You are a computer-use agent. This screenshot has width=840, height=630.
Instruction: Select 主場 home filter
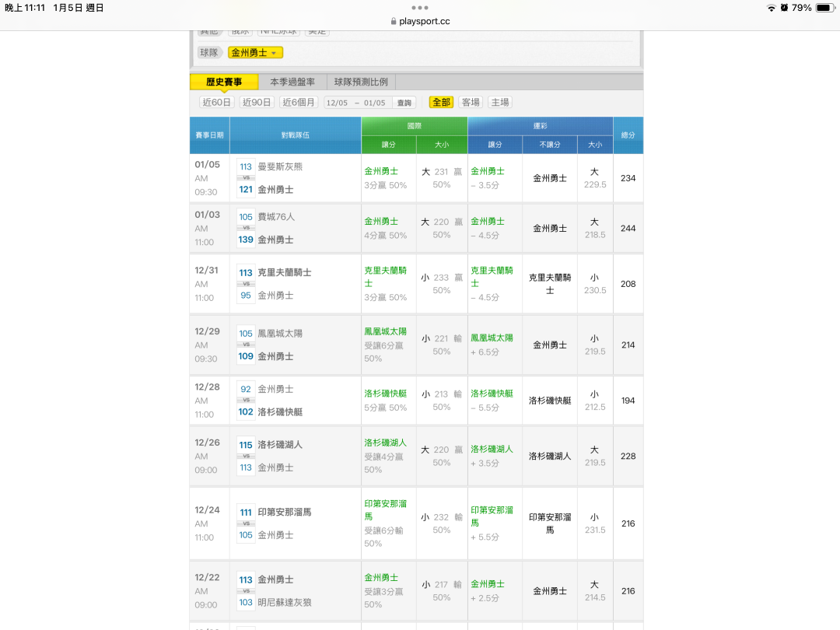tap(500, 103)
